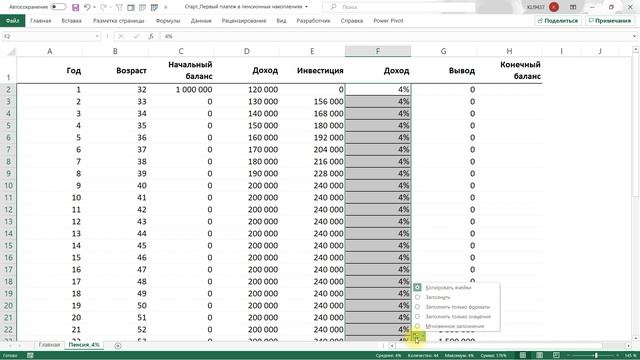Click the Save icon in quick access toolbar
This screenshot has height=360, width=640.
pos(76,7)
